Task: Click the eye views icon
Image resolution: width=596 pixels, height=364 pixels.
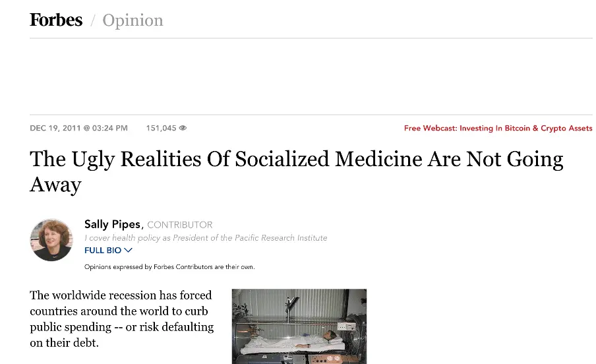Action: [x=183, y=128]
